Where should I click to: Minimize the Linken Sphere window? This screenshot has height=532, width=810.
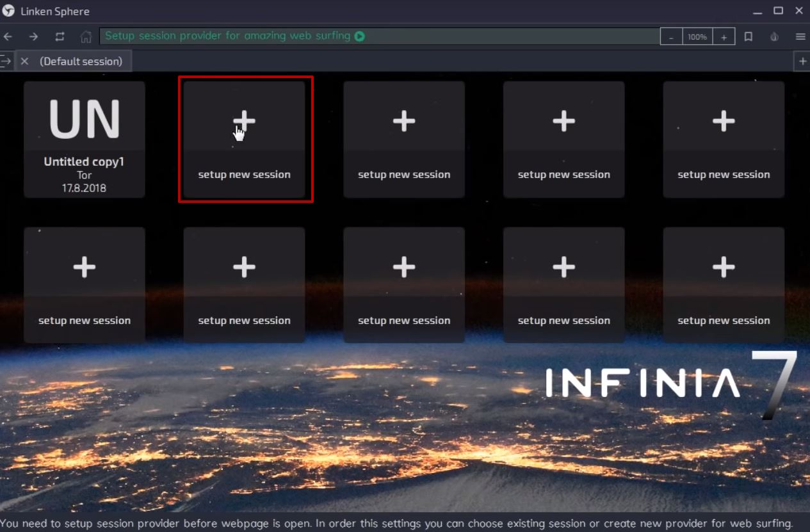(x=758, y=11)
